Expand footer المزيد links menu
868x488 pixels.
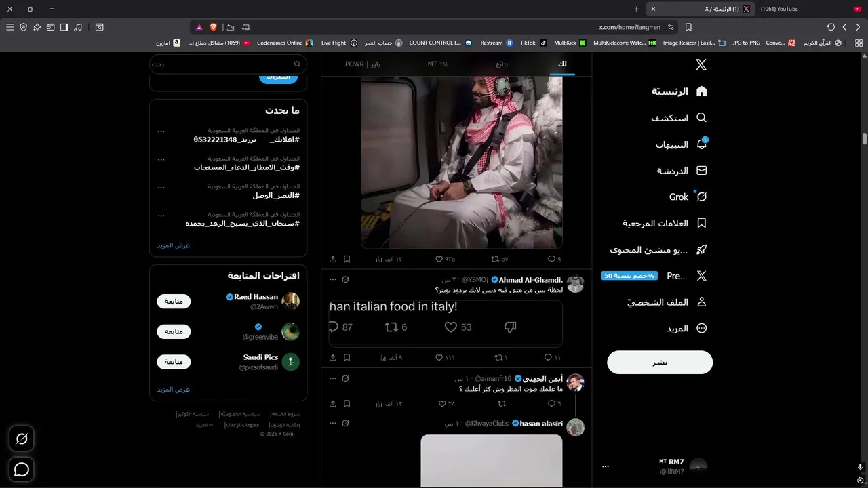click(x=205, y=425)
